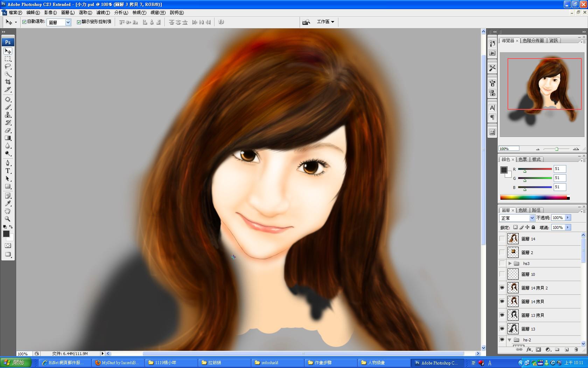This screenshot has height=368, width=588.
Task: Open the 開始 Start button
Action: (x=16, y=362)
